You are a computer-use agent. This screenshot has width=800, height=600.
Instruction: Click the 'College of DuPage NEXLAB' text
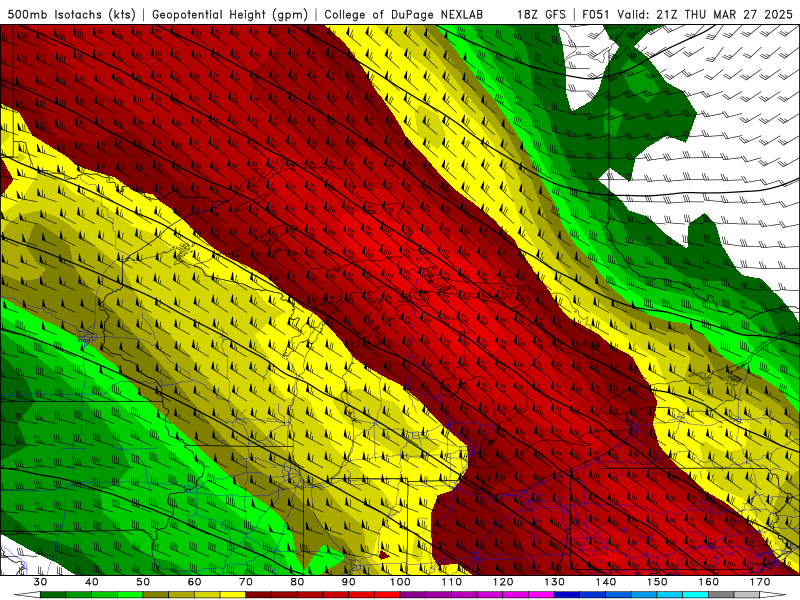[x=404, y=15]
